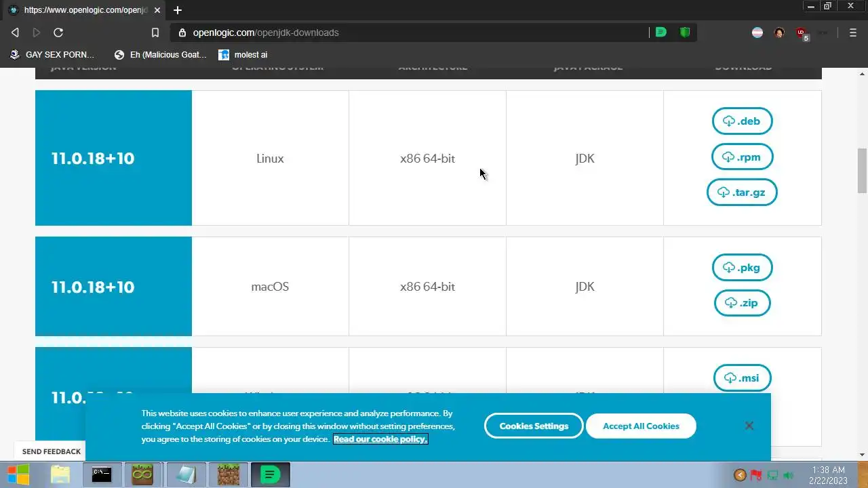
Task: Click the padlock site security icon
Action: pyautogui.click(x=182, y=33)
